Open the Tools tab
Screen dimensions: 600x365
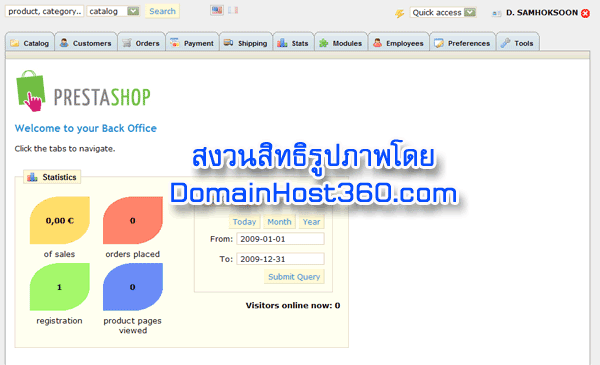click(518, 42)
